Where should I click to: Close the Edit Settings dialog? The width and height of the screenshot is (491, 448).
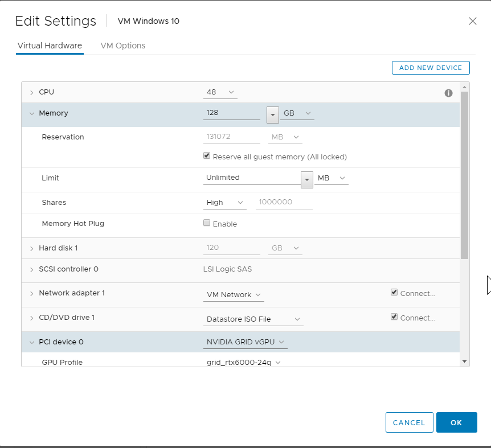pos(472,21)
